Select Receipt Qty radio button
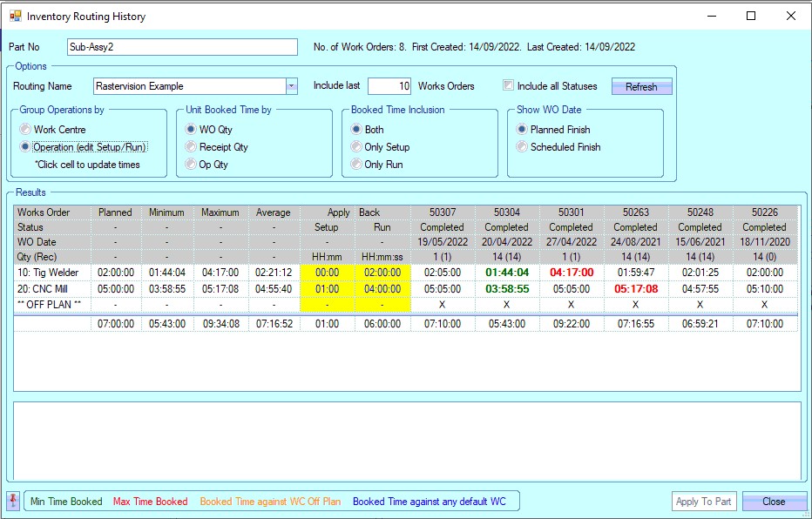812x519 pixels. pyautogui.click(x=191, y=147)
